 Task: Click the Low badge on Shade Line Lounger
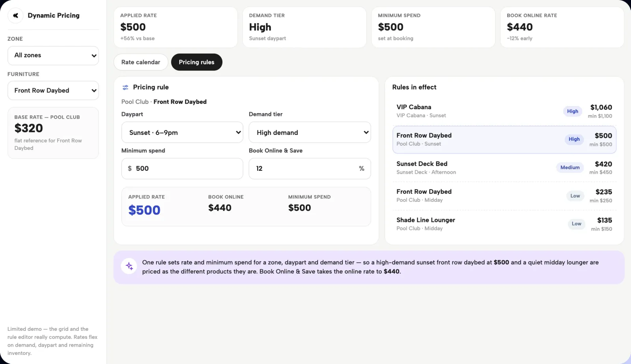(x=576, y=224)
